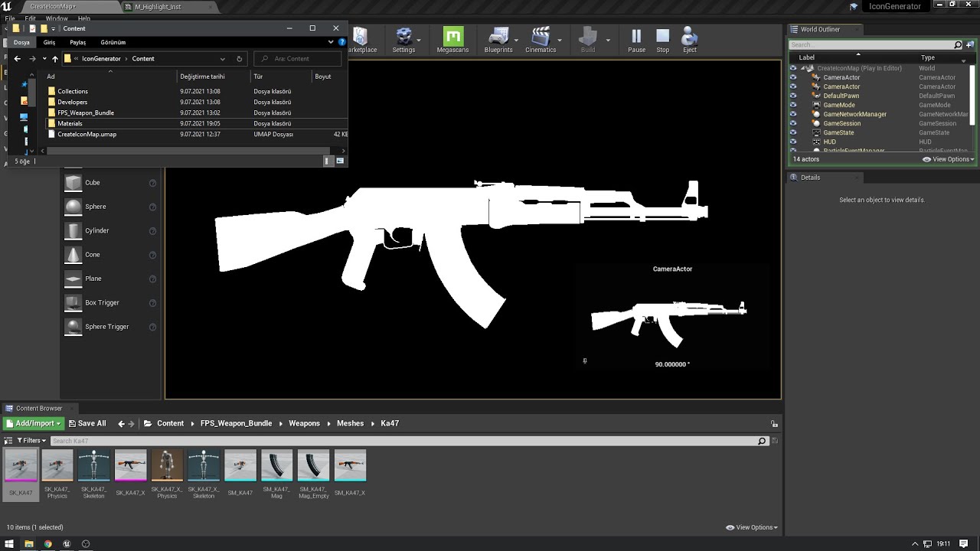The height and width of the screenshot is (551, 980).
Task: Toggle visibility of GameState actor
Action: click(793, 132)
